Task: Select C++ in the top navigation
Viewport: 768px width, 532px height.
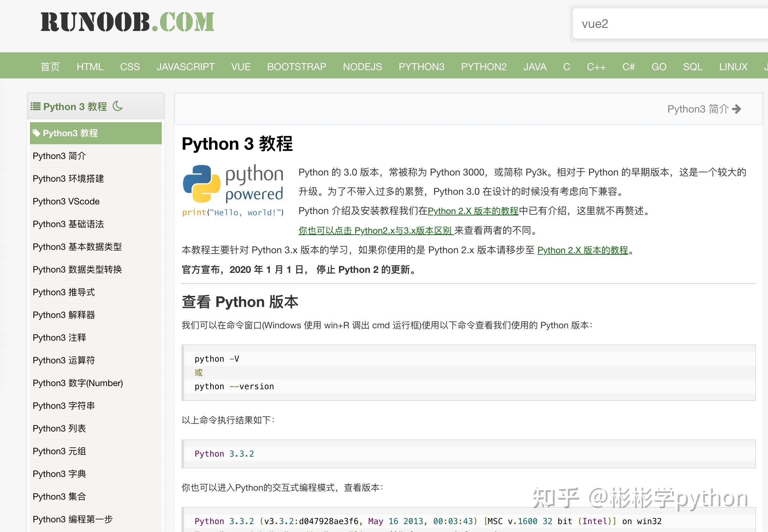Action: point(596,66)
